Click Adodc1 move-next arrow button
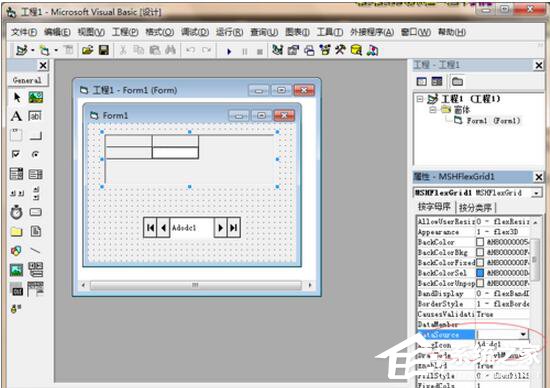The image size is (550, 388). [x=220, y=228]
